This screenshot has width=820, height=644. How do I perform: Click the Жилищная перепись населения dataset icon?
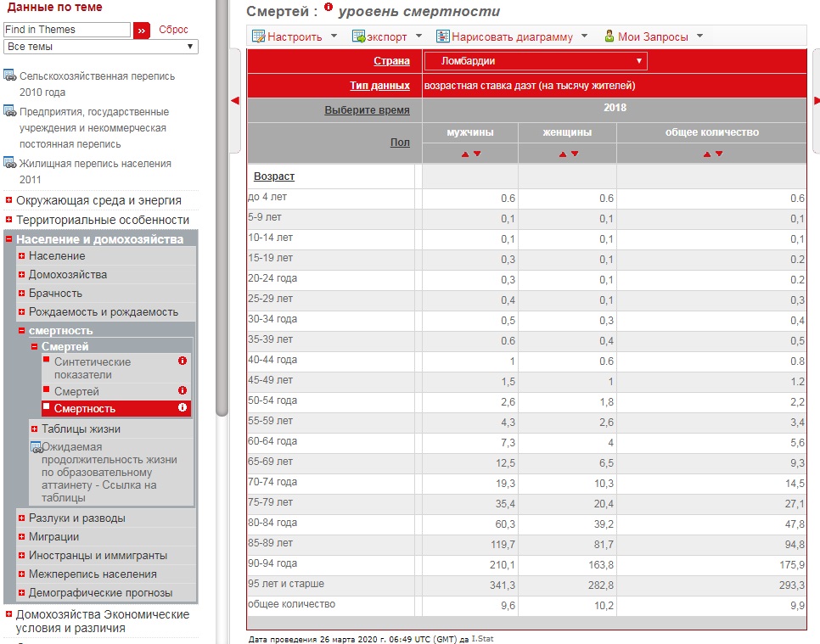(10, 163)
